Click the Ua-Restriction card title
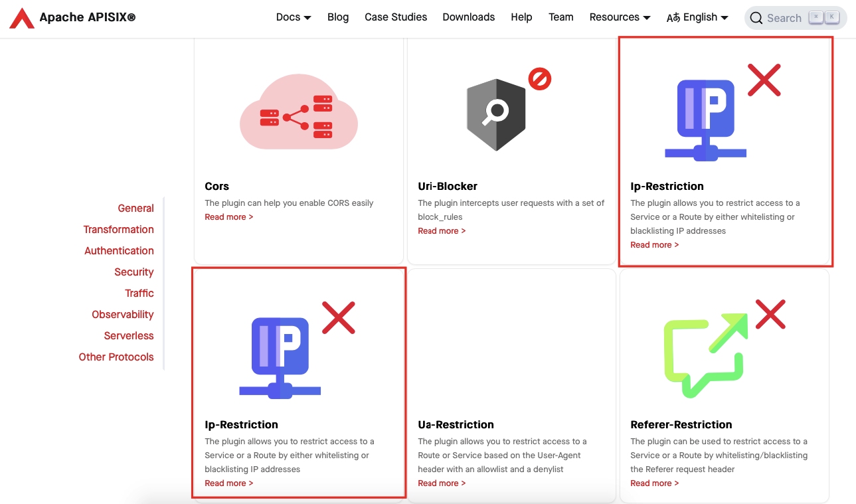 456,425
